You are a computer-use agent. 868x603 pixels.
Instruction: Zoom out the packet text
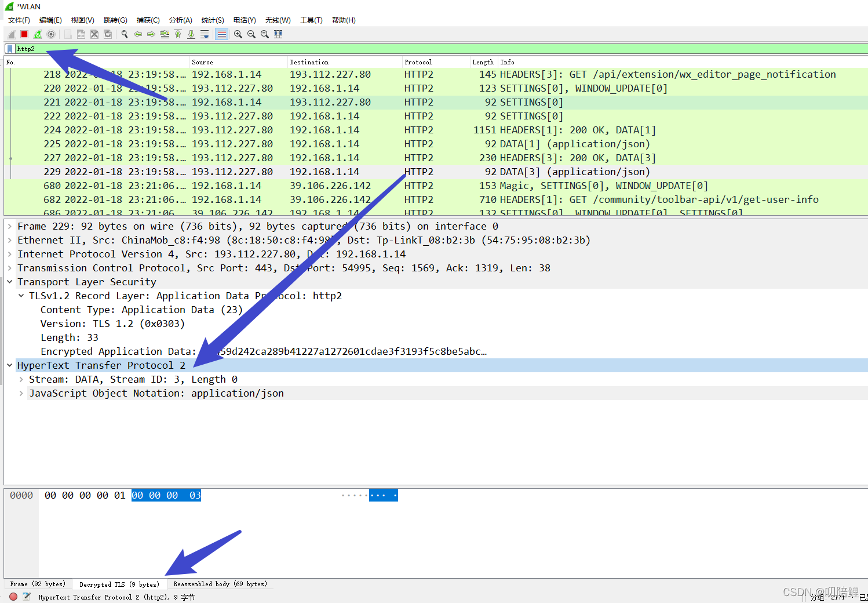(251, 34)
